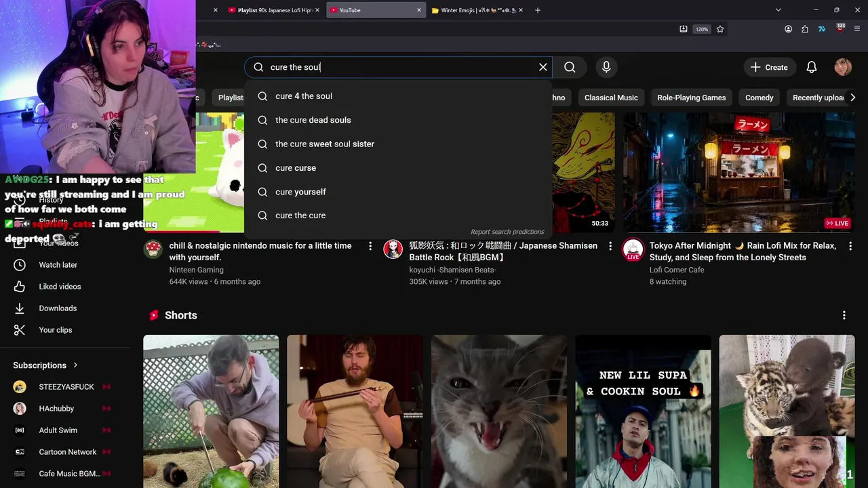868x488 pixels.
Task: Open the notifications bell
Action: click(x=812, y=67)
